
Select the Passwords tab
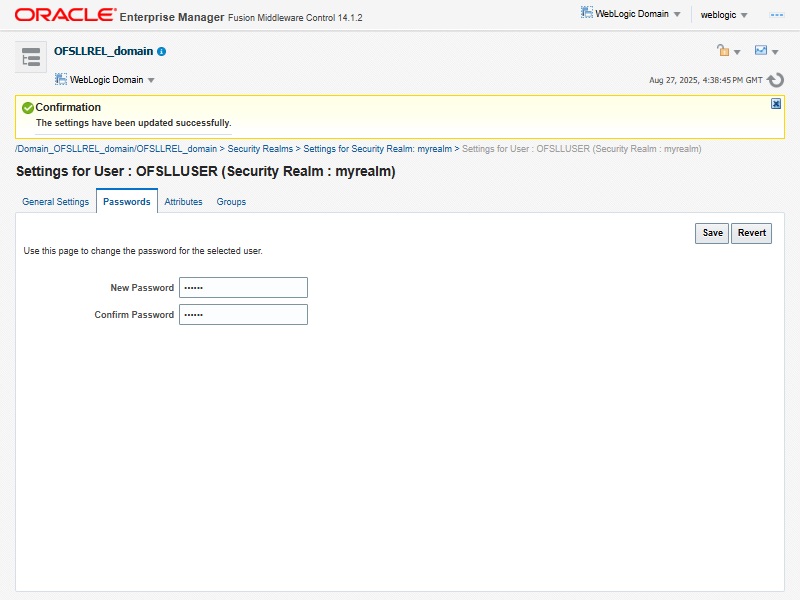point(127,202)
